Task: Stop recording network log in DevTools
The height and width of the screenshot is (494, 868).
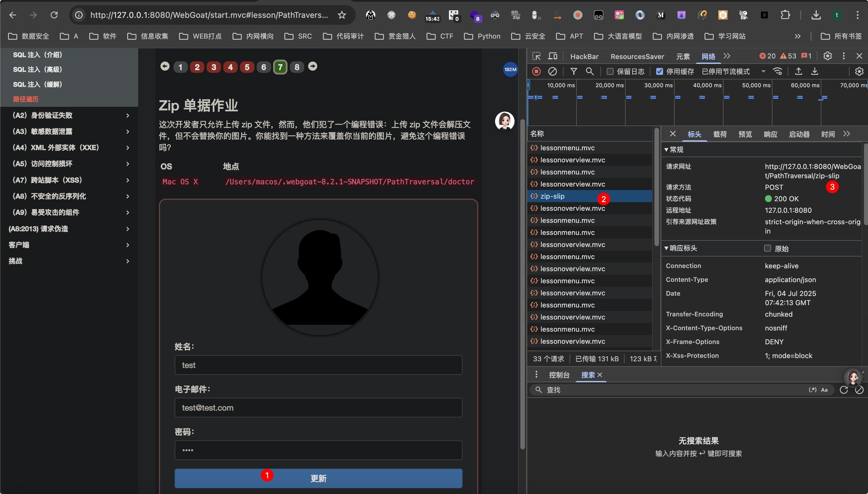Action: click(536, 71)
